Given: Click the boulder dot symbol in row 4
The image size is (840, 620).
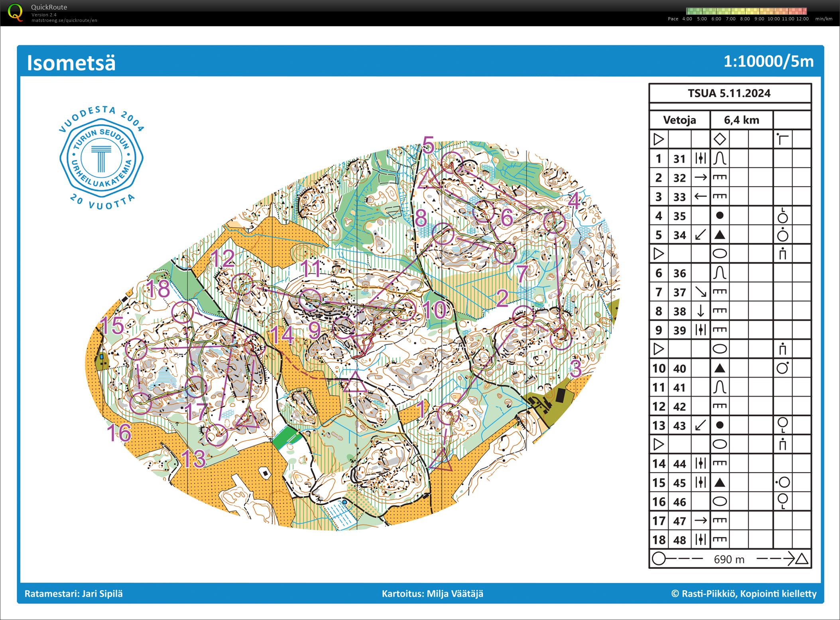Looking at the screenshot, I should pyautogui.click(x=720, y=216).
